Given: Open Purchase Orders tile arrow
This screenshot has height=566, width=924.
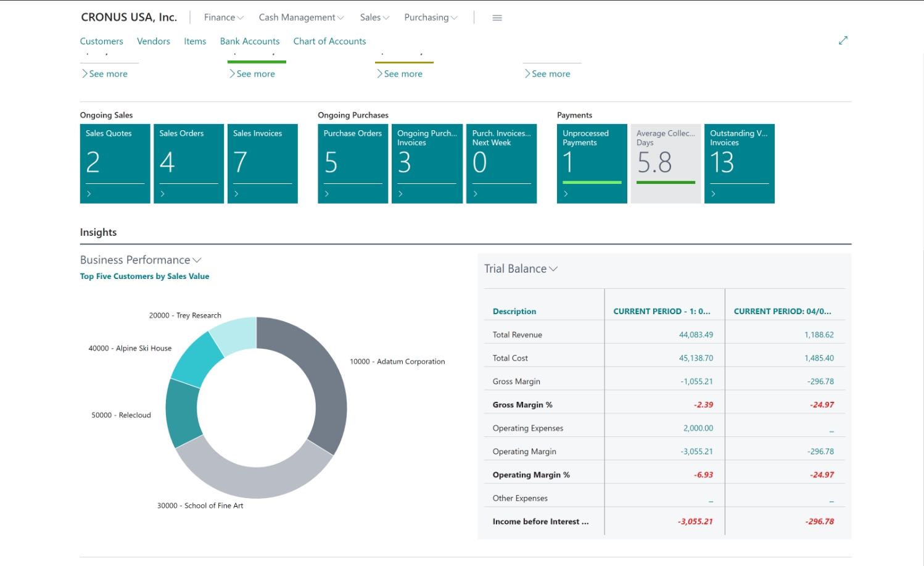Looking at the screenshot, I should tap(327, 194).
